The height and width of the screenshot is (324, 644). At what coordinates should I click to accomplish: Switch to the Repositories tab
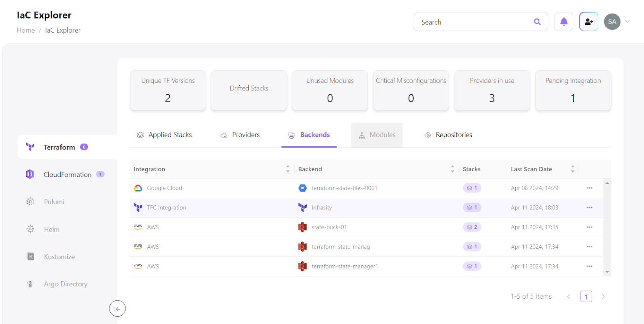click(x=448, y=135)
